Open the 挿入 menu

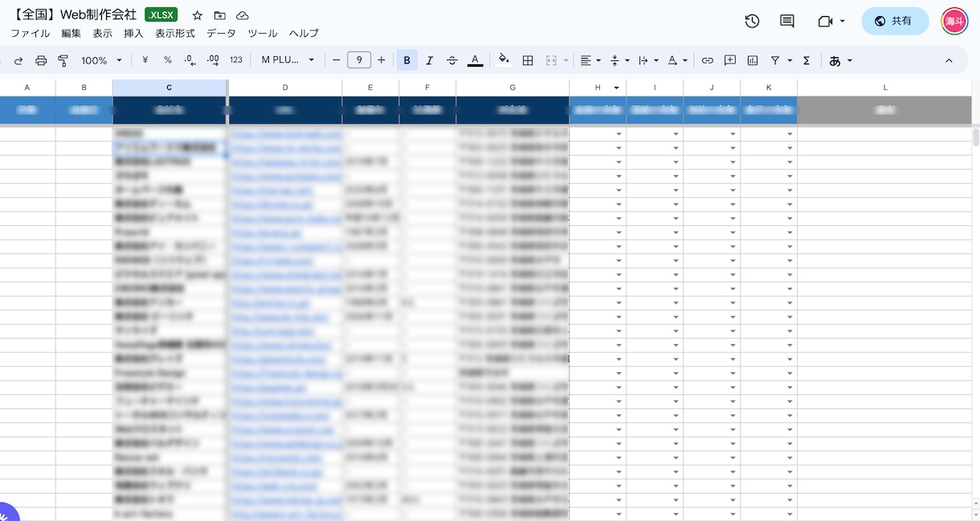click(x=134, y=33)
